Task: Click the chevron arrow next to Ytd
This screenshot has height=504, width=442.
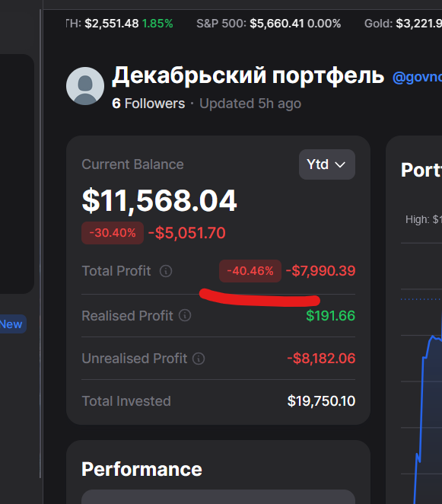Action: [x=340, y=165]
